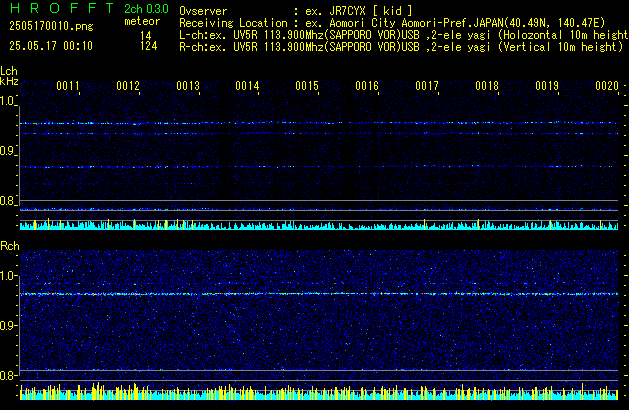Click the L-ch UV5R receiver description line
The image size is (629, 410).
click(404, 35)
